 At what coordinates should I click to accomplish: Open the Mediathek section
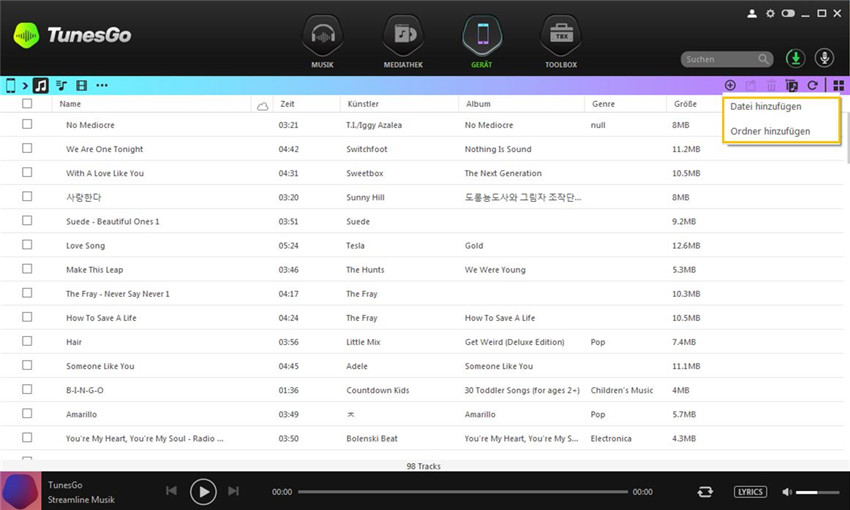point(403,42)
